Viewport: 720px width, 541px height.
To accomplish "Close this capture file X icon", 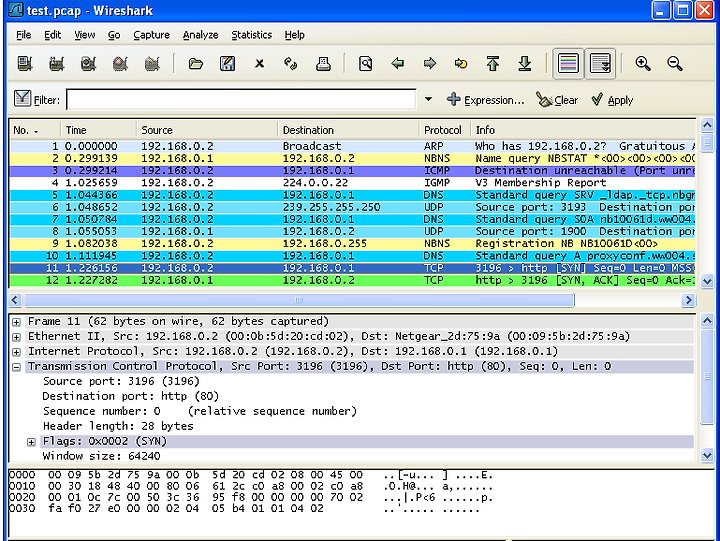I will tap(259, 63).
